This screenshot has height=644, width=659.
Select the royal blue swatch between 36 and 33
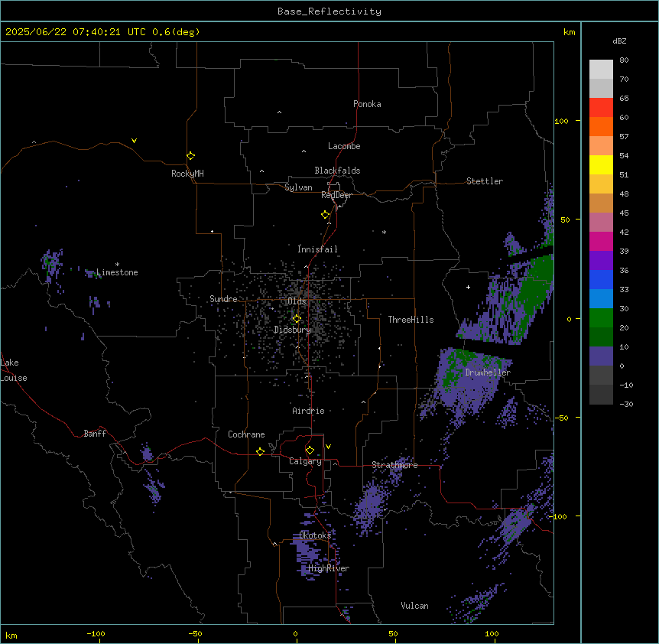[x=601, y=279]
